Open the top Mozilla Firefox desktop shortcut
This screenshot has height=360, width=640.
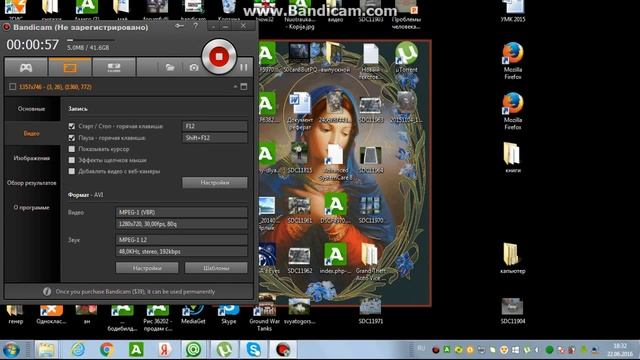pyautogui.click(x=513, y=61)
